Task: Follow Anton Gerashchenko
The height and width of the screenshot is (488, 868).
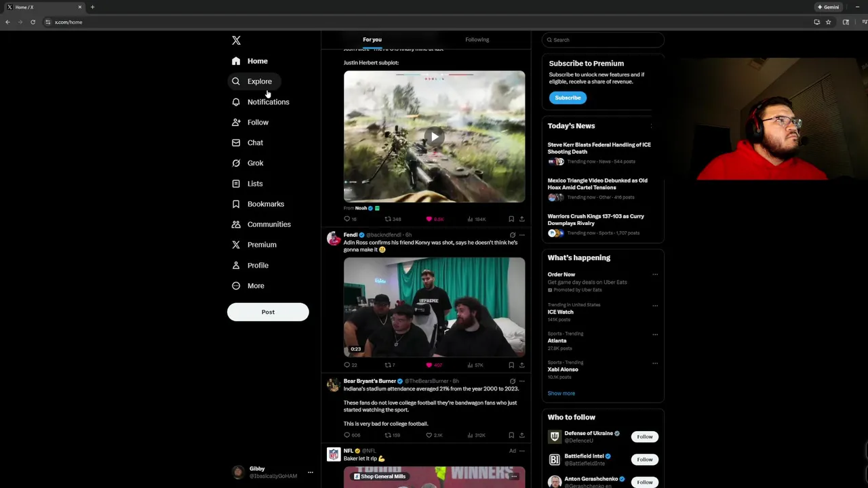Action: click(x=644, y=482)
